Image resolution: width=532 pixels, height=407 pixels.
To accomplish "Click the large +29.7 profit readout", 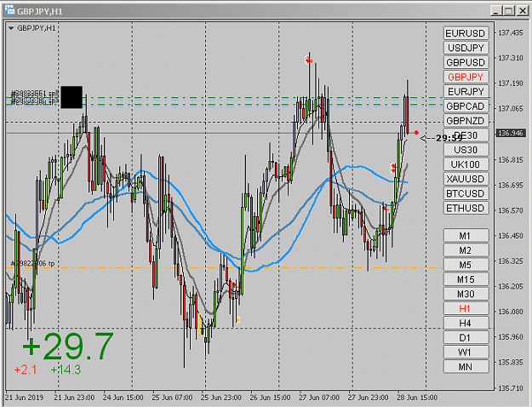I will (x=68, y=347).
